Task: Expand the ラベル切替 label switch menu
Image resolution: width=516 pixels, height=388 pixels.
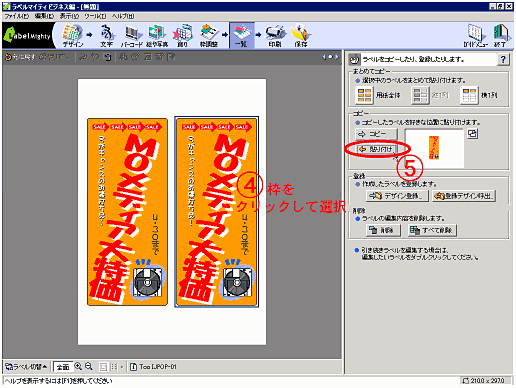Action: (26, 367)
